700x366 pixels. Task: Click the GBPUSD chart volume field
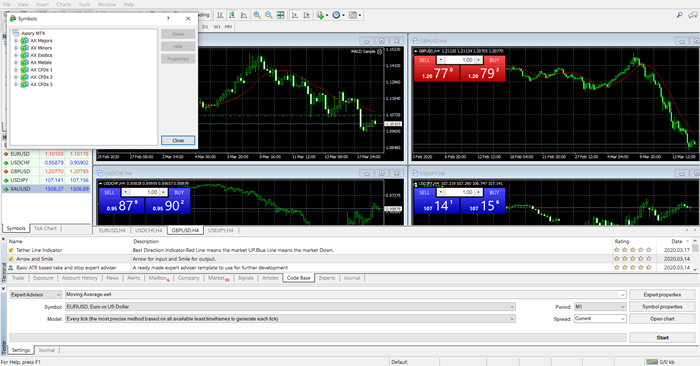[x=459, y=60]
